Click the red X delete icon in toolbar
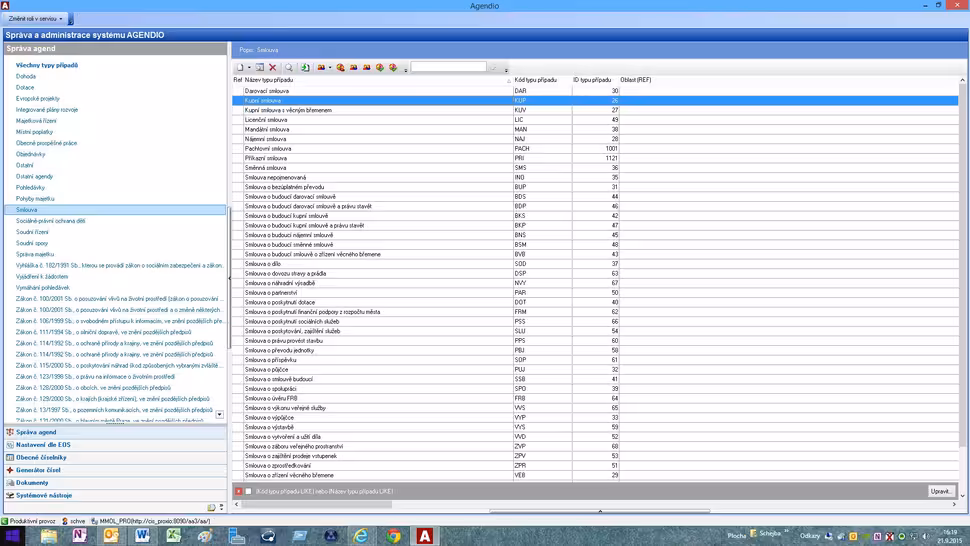 pos(273,68)
